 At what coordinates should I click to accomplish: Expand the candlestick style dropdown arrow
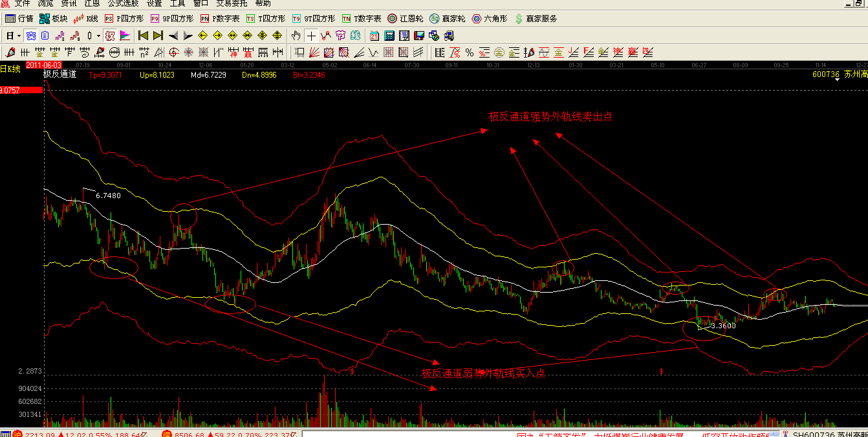98,36
